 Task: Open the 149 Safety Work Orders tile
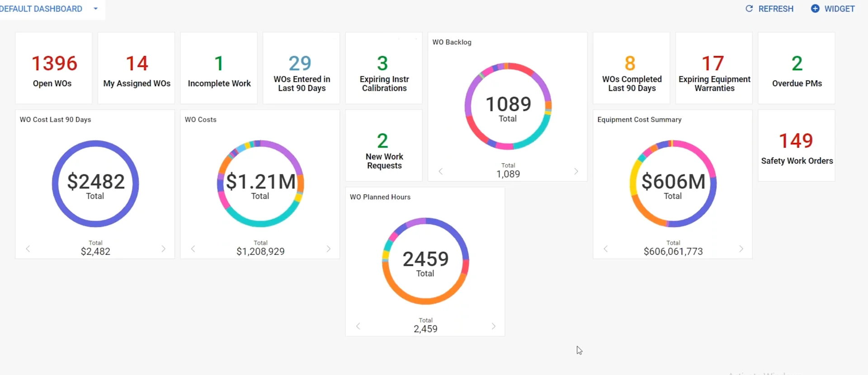[797, 145]
